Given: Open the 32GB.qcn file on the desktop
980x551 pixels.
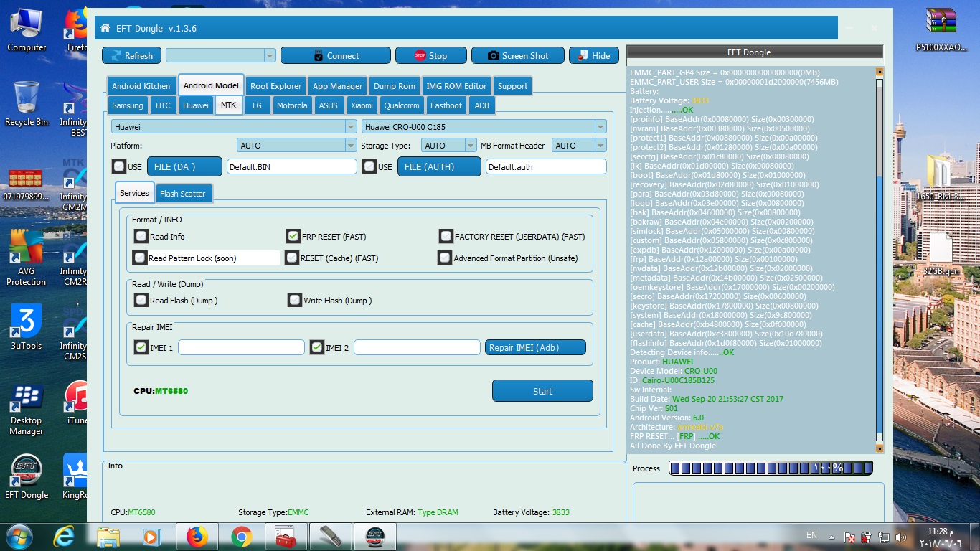Looking at the screenshot, I should [x=941, y=253].
